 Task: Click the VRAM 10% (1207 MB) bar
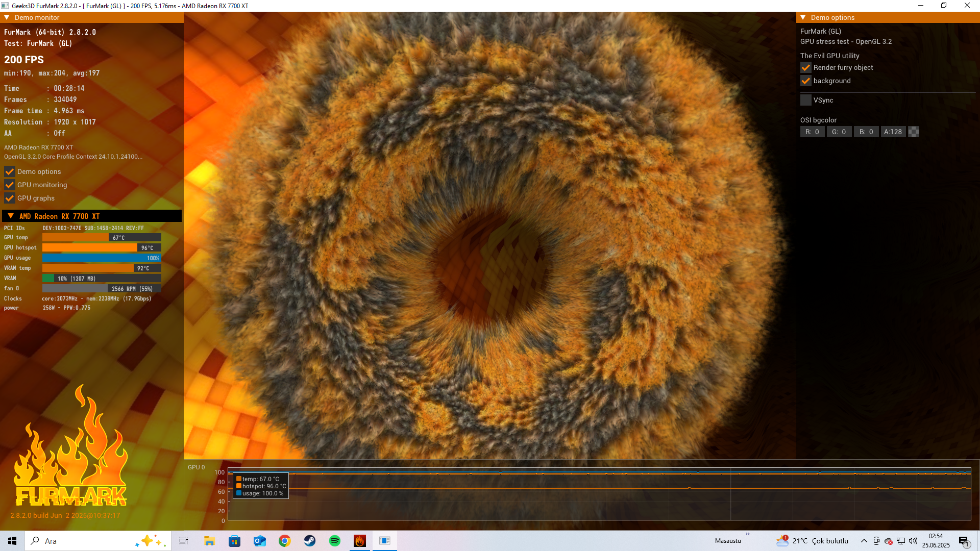click(x=102, y=279)
